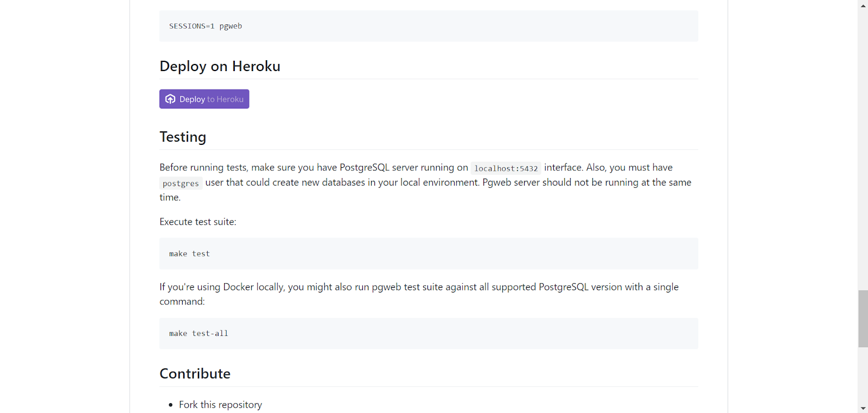868x413 pixels.
Task: Grab the vertical scrollbar thumb
Action: [x=863, y=319]
